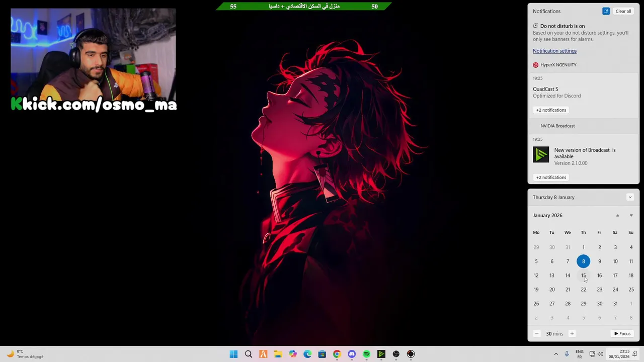Open taskbar Search magnifier
Viewport: 644px width, 362px height.
pos(249,354)
